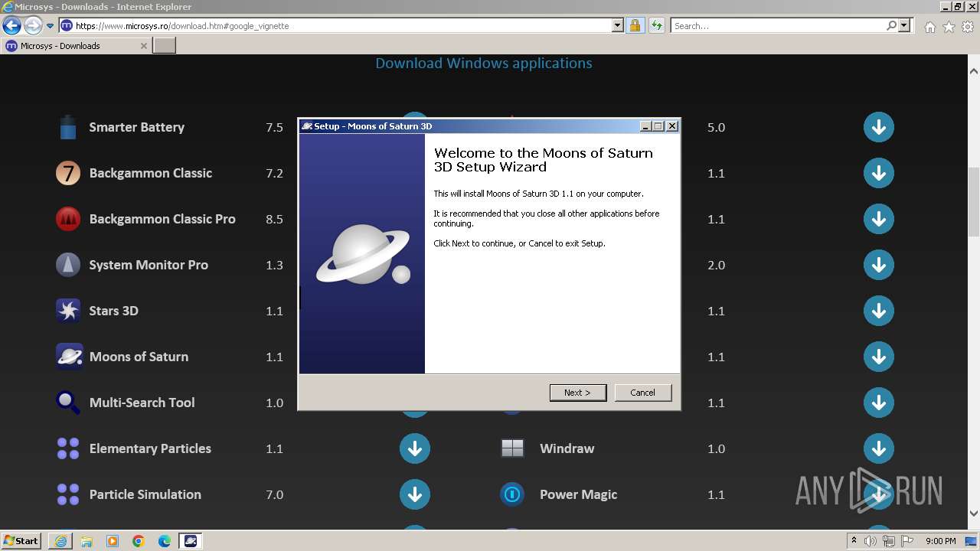This screenshot has width=980, height=551.
Task: Download Particle Simulation with its arrow button
Action: 415,494
